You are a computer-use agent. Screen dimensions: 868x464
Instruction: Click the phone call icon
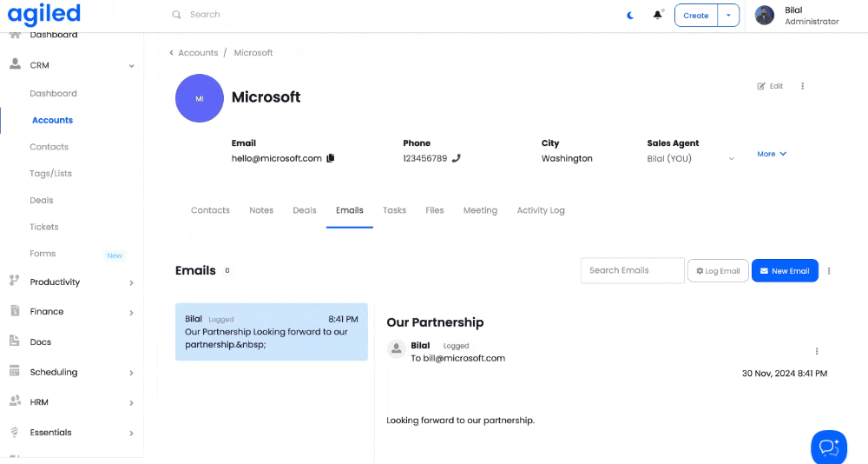pos(457,158)
